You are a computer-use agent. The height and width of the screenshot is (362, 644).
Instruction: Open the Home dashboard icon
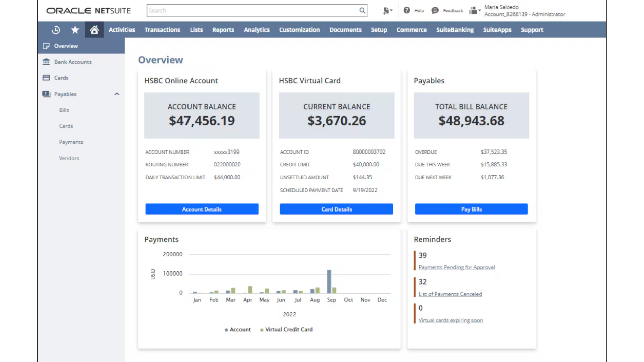pos(94,29)
